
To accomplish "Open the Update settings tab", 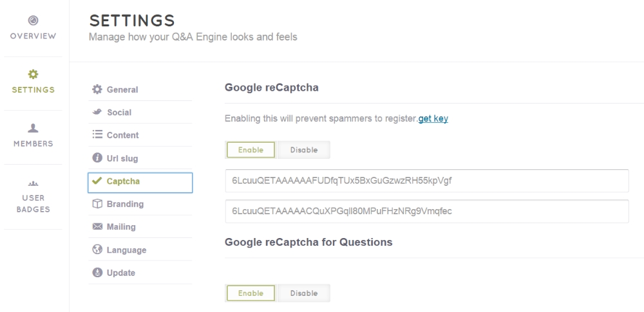I will [121, 273].
